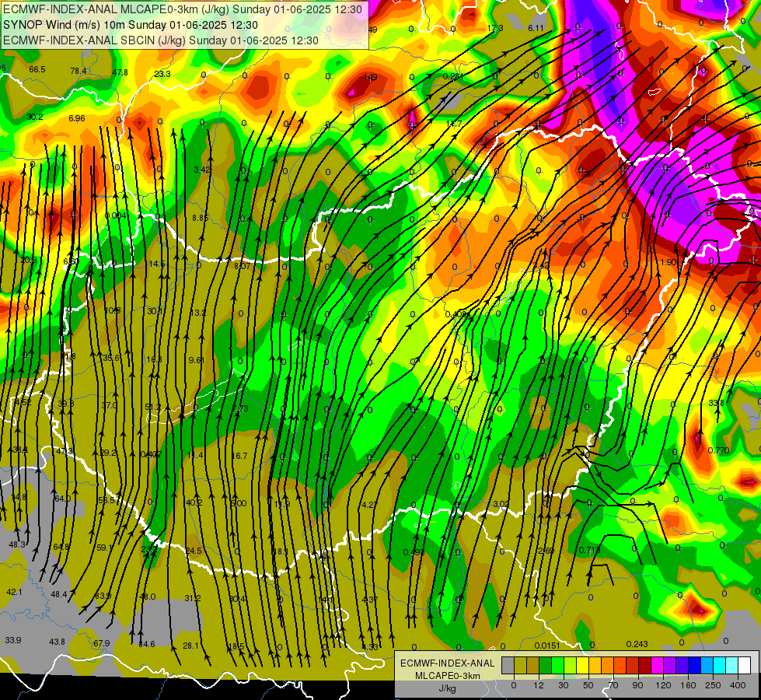This screenshot has width=761, height=700.
Task: Click the map value 78.4
Action: click(79, 71)
